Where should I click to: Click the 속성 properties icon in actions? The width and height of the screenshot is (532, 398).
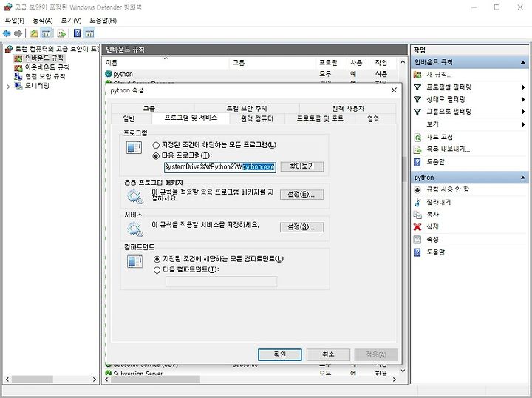pyautogui.click(x=417, y=240)
